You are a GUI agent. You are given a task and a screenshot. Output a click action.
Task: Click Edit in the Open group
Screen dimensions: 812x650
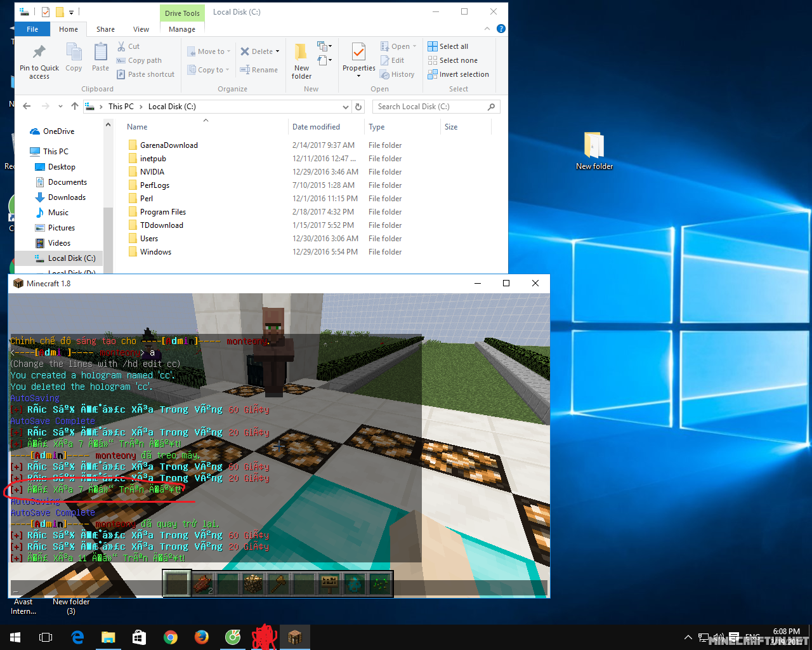[x=392, y=60]
